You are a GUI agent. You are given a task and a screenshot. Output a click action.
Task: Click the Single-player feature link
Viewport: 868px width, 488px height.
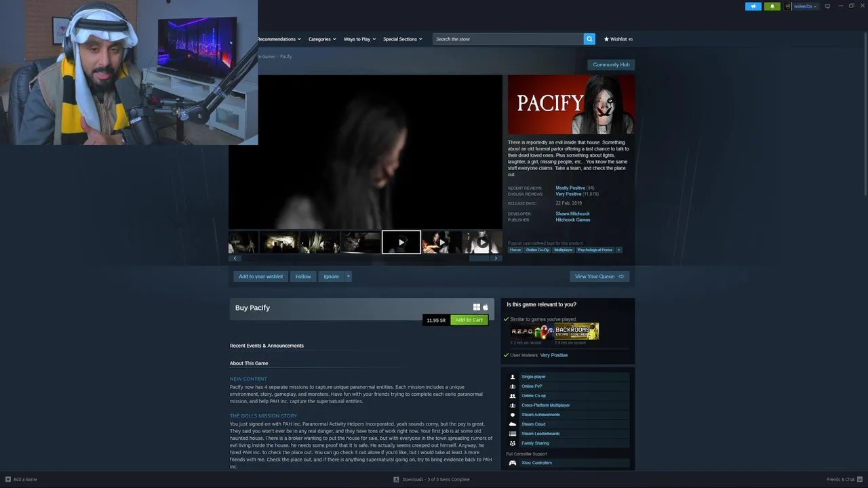pyautogui.click(x=534, y=377)
